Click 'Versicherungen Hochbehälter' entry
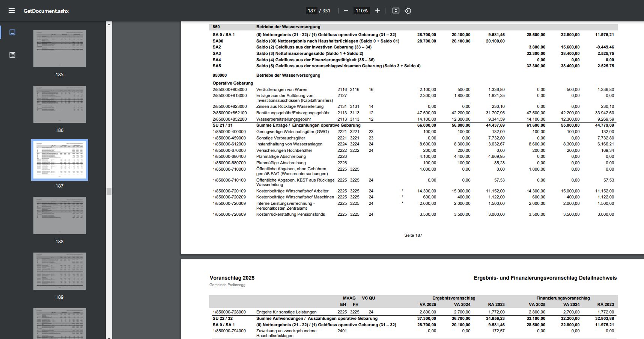This screenshot has height=339, width=644. click(x=284, y=150)
